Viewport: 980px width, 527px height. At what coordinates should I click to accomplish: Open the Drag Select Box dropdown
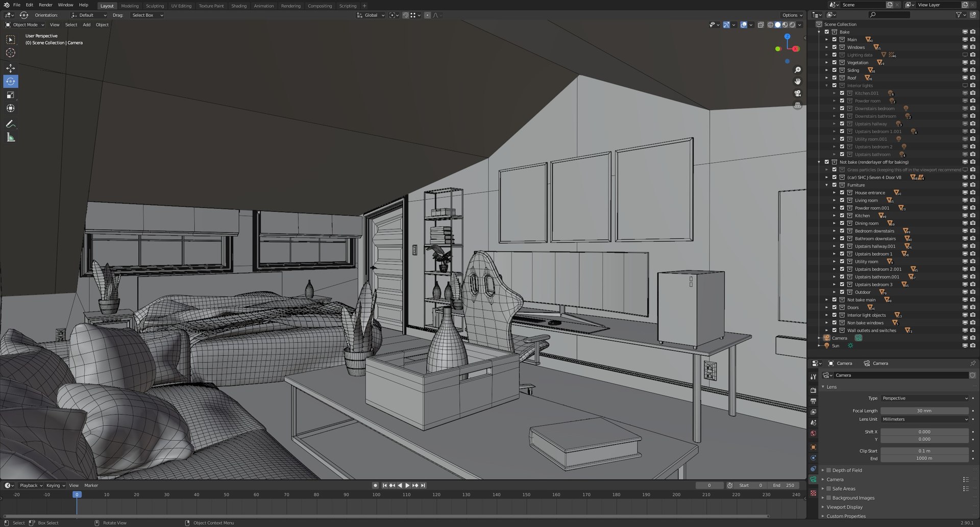click(x=147, y=15)
